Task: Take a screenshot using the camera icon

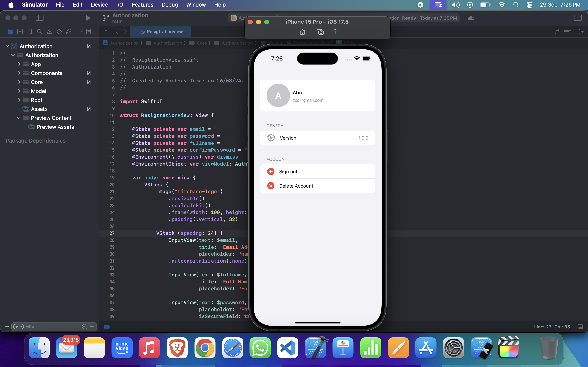Action: (x=320, y=32)
